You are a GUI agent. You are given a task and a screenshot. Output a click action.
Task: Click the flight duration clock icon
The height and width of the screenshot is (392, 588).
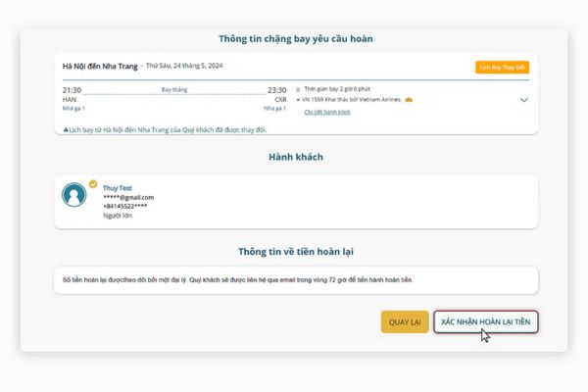click(298, 89)
